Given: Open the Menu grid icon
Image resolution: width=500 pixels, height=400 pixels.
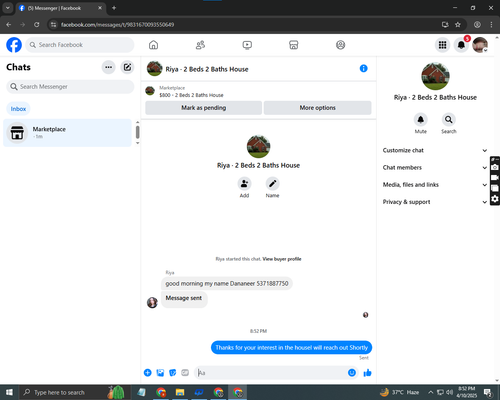Looking at the screenshot, I should coord(442,45).
